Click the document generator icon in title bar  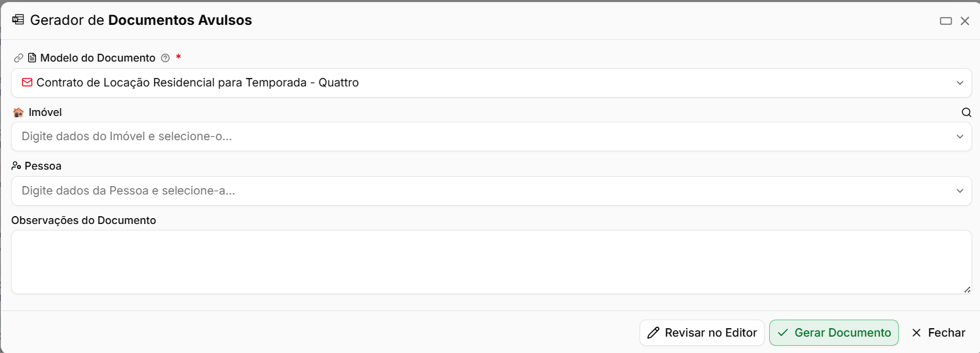click(x=18, y=20)
